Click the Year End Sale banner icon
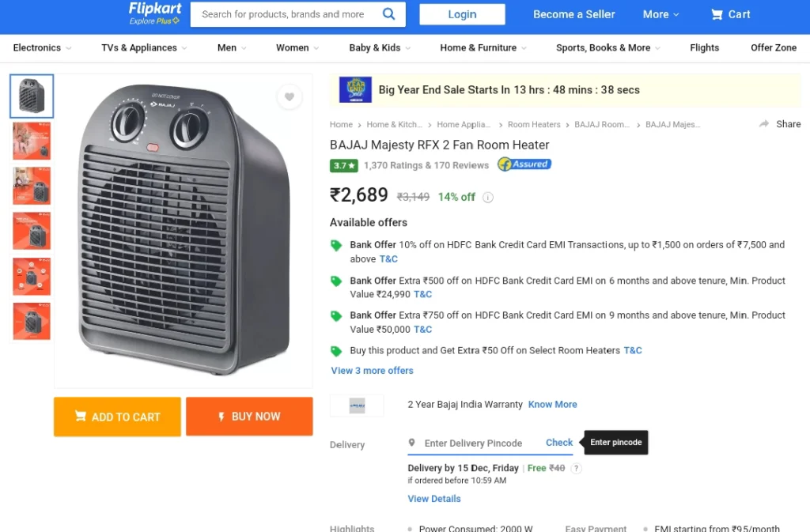The height and width of the screenshot is (532, 810). (x=355, y=89)
